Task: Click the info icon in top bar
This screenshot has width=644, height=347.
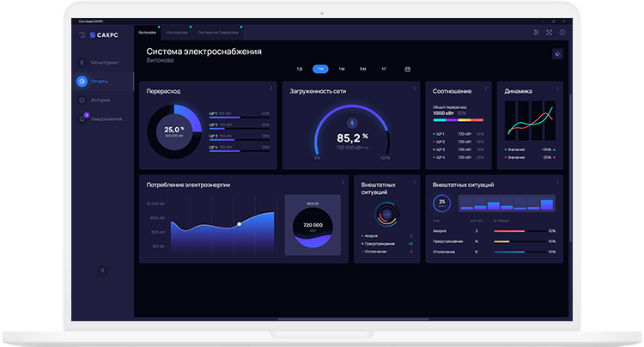Action: [562, 33]
